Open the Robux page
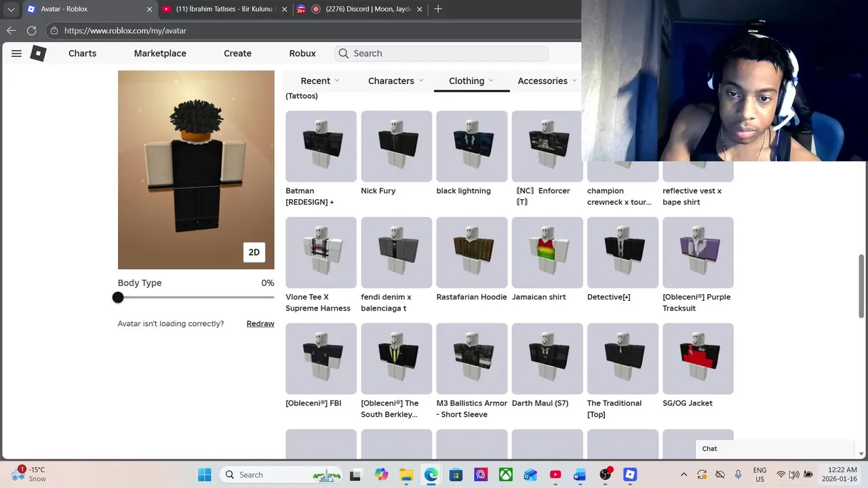Screen dimensions: 868x488 point(302,54)
